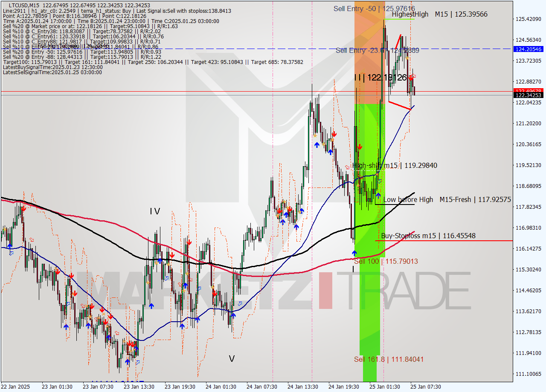The width and height of the screenshot is (546, 392).
Task: Click the 120.36165 price axis value
Action: [529, 144]
